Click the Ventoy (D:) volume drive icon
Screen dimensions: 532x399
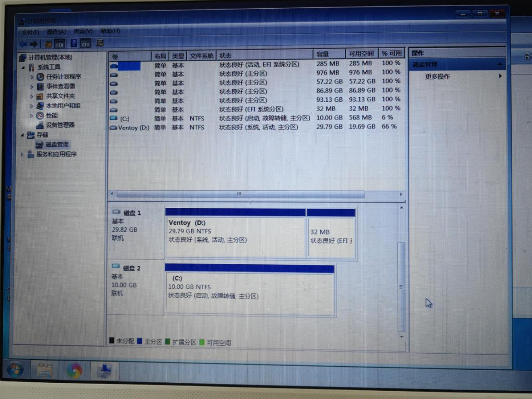113,128
